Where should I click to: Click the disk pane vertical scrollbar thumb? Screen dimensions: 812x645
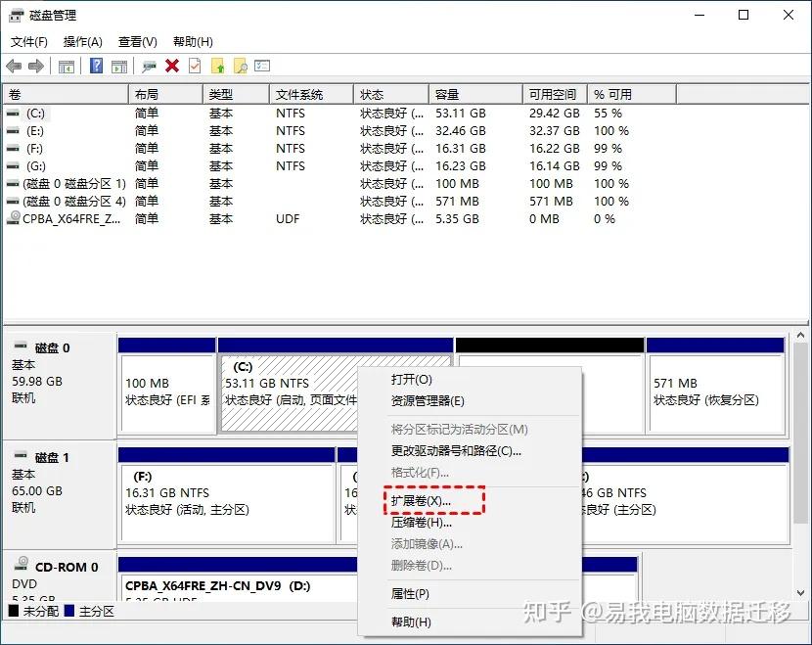800,433
